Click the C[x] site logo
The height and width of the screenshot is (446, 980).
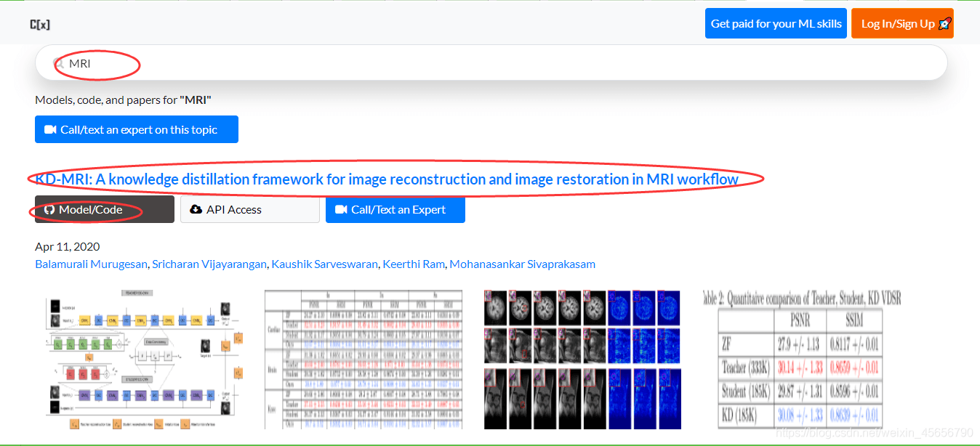tap(40, 24)
